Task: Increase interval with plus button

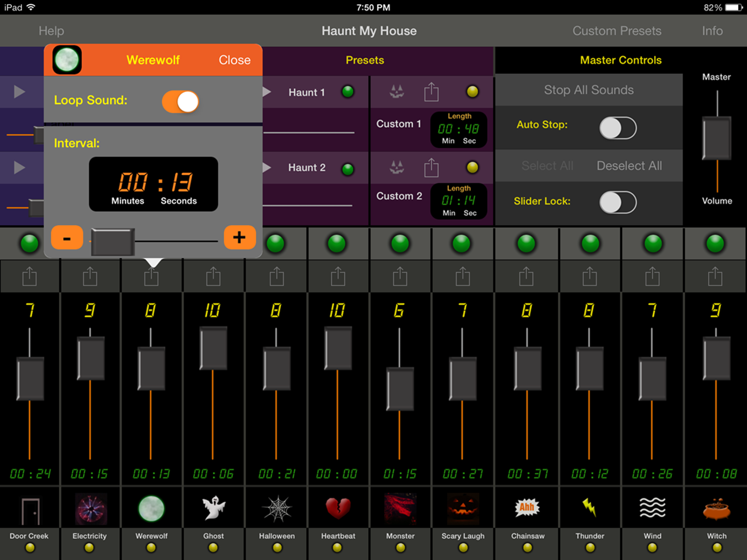Action: click(240, 237)
